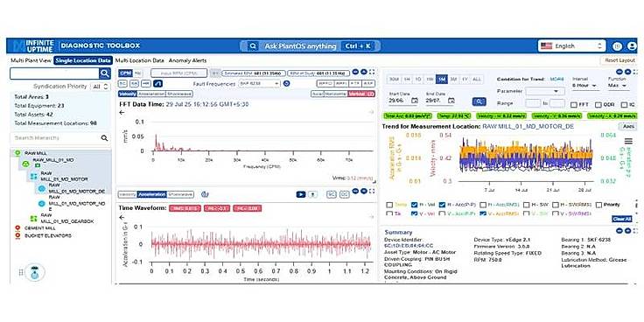Toggle the Priority checkbox
The image size is (644, 322).
(598, 205)
